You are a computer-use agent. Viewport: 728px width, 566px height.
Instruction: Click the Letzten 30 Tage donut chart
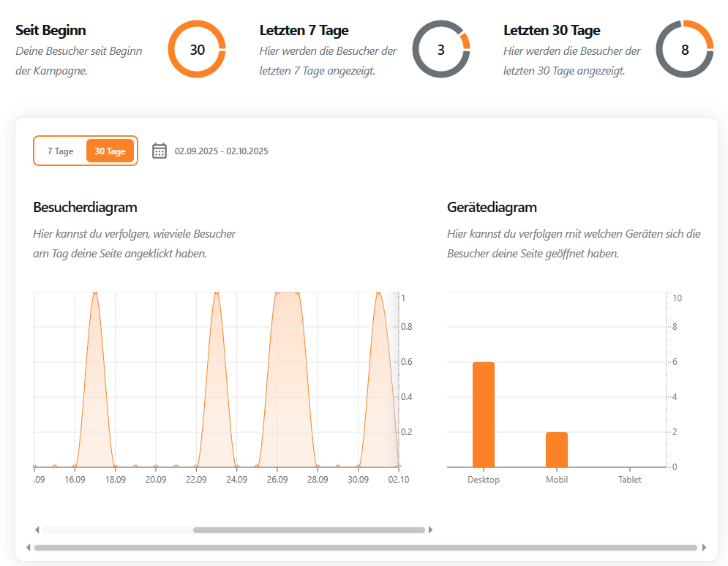(686, 49)
